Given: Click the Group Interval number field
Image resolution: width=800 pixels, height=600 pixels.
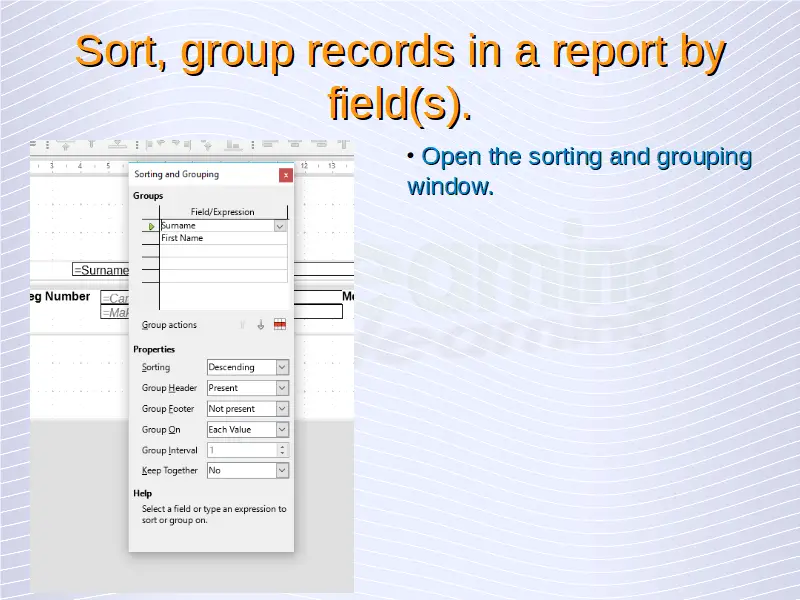Looking at the screenshot, I should [x=242, y=450].
